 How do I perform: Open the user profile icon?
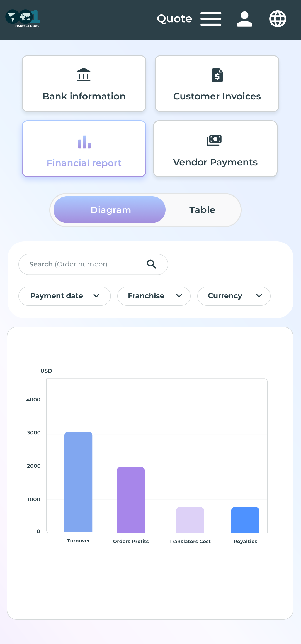click(244, 19)
